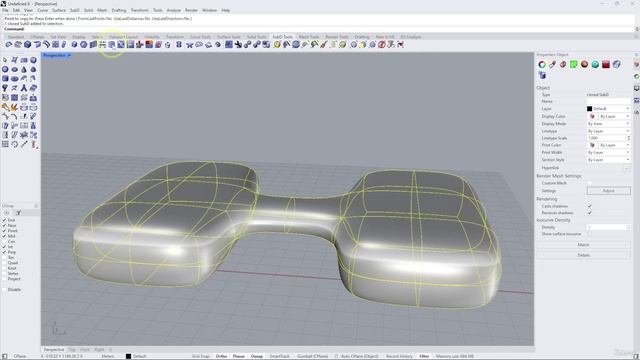Click the red prohibited-circle icon in SubD toolbar
The width and height of the screenshot is (640, 360).
[382, 44]
